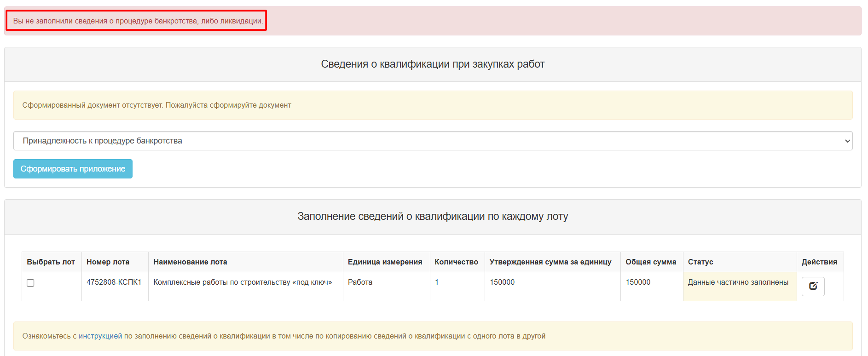
Task: Click the «Выбрать лот» column header
Action: (x=51, y=262)
